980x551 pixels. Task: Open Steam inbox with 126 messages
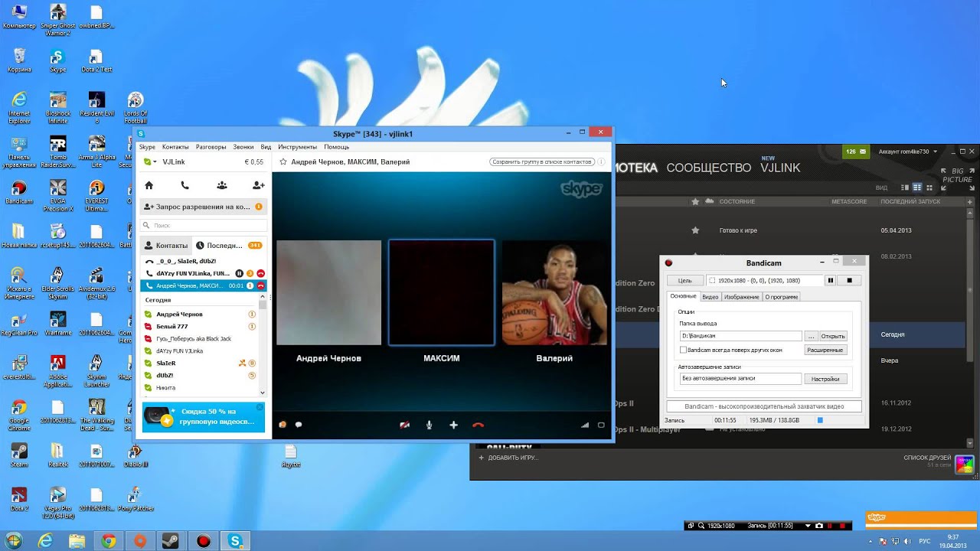(856, 152)
